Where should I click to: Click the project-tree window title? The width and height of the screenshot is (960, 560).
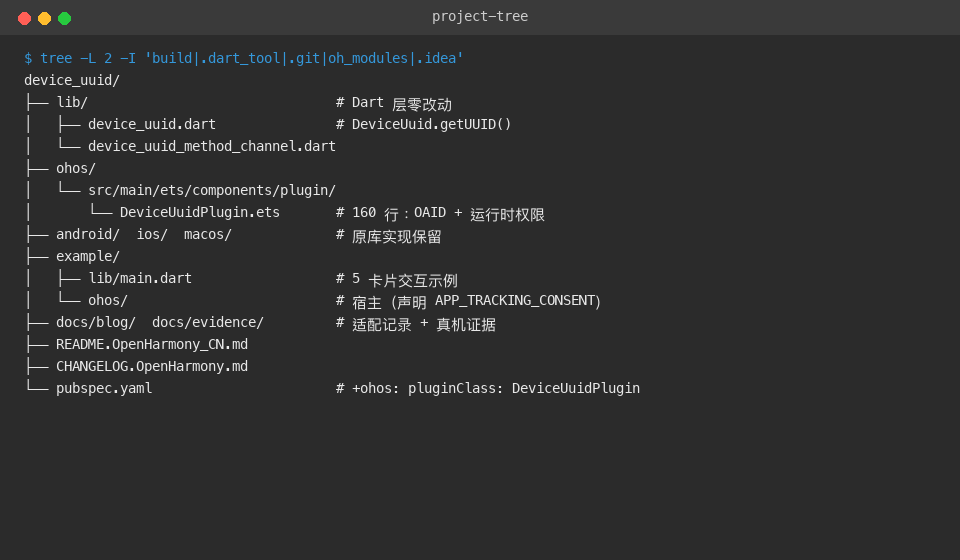click(480, 17)
